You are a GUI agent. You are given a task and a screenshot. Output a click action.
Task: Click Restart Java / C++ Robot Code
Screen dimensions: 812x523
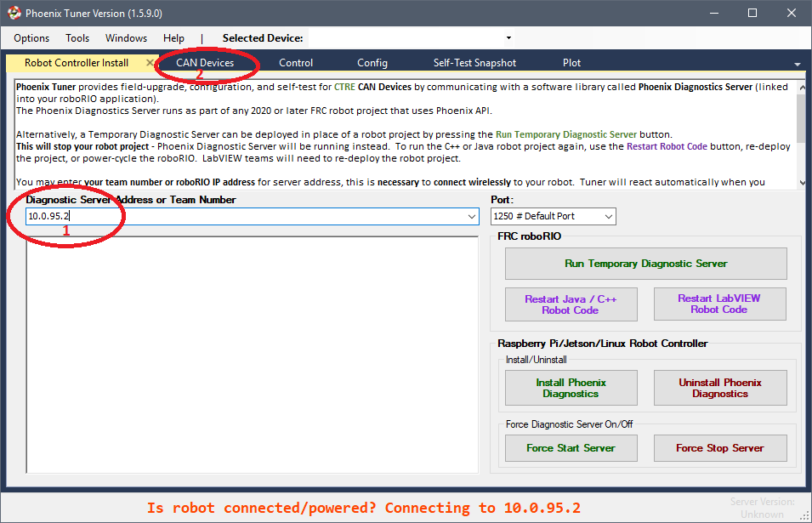pyautogui.click(x=571, y=304)
